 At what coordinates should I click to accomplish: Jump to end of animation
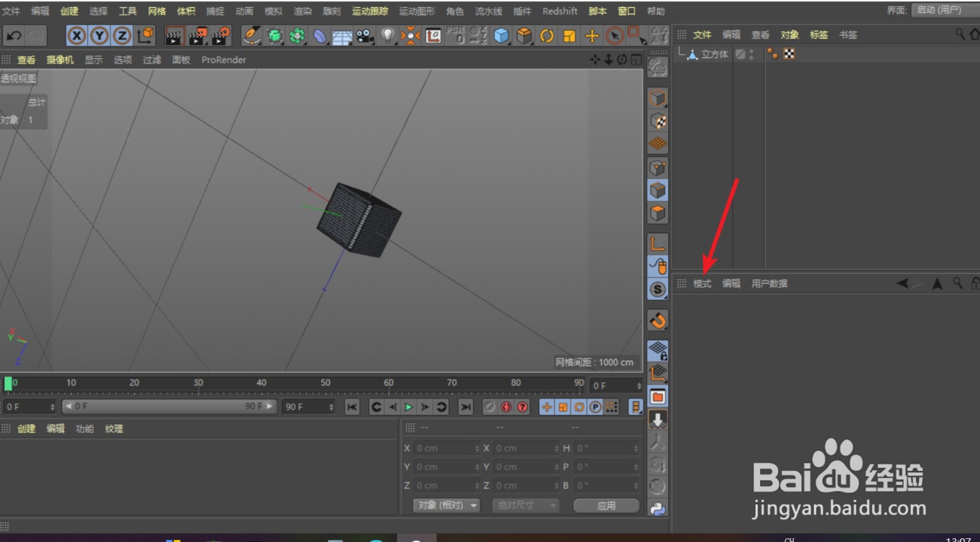[x=466, y=407]
